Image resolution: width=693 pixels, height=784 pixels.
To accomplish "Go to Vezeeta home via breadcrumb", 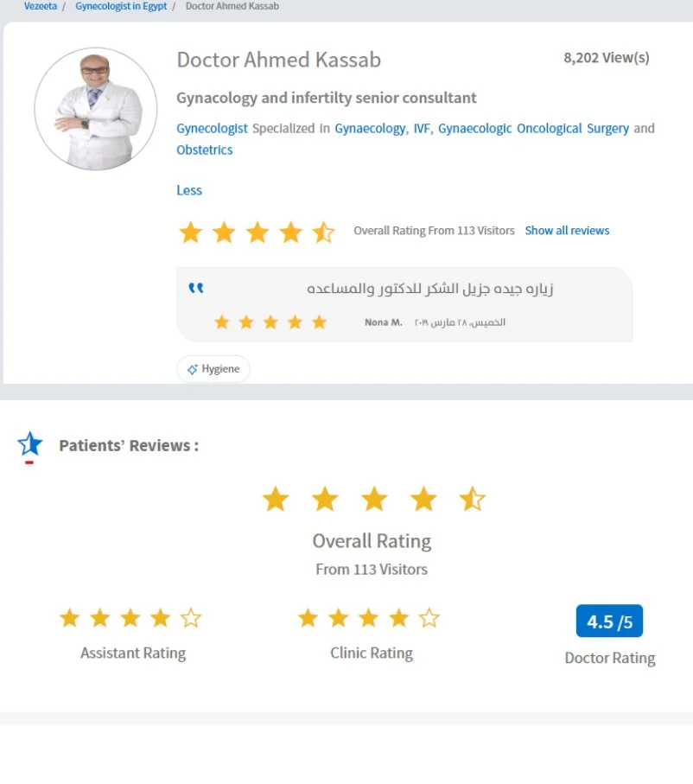I will 40,6.
